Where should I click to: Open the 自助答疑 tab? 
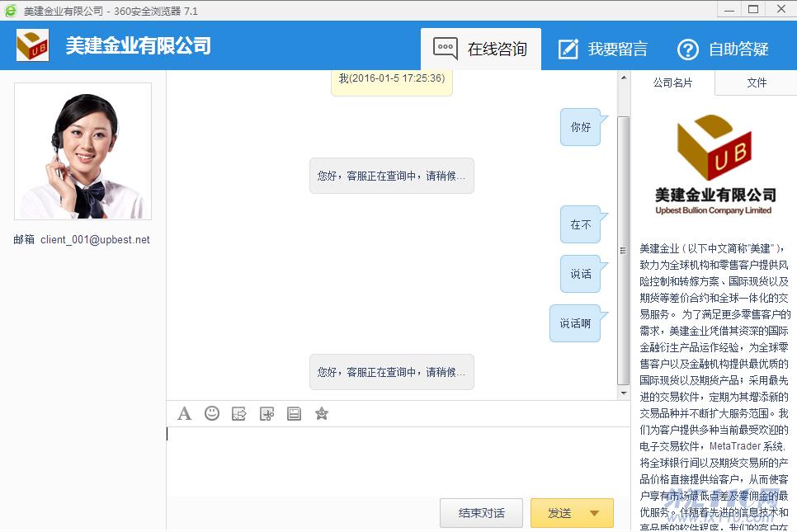pos(723,49)
